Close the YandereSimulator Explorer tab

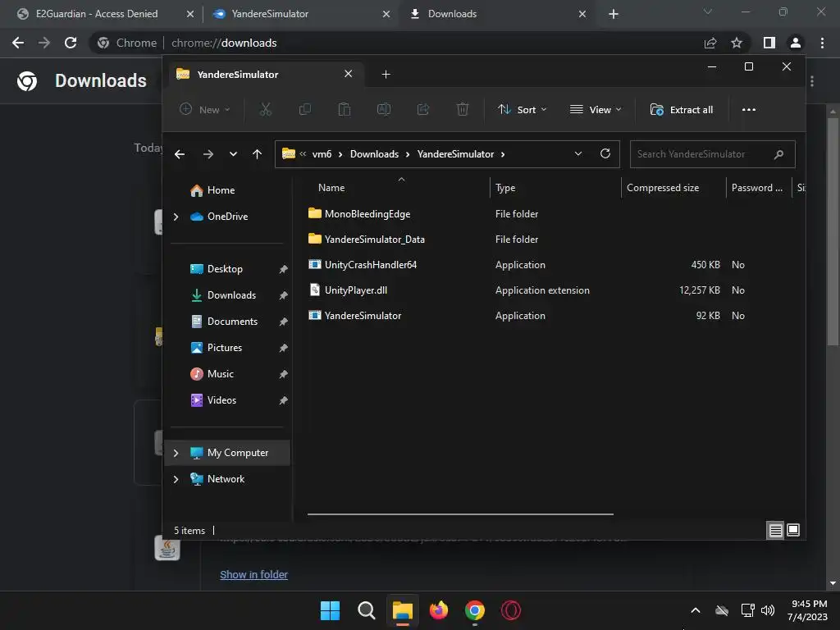tap(348, 74)
